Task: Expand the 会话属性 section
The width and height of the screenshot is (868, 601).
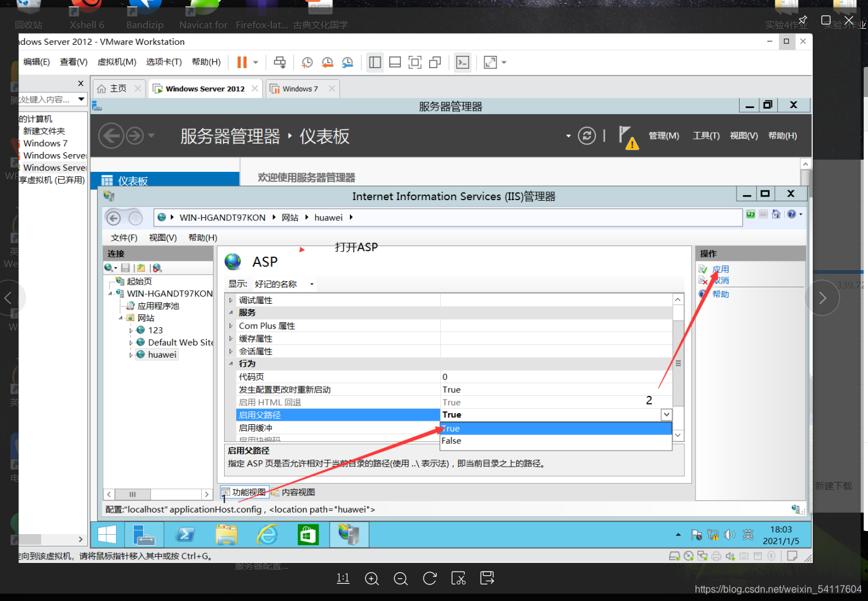Action: coord(231,351)
